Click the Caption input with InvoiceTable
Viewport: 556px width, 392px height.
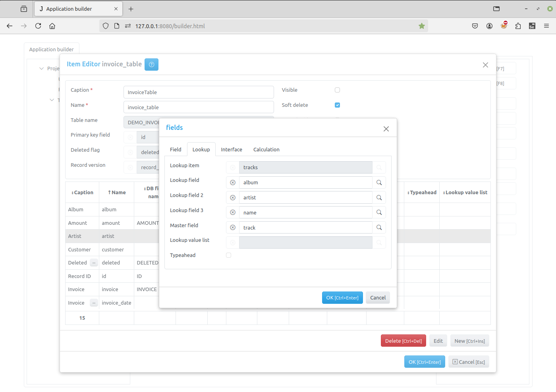pyautogui.click(x=199, y=93)
